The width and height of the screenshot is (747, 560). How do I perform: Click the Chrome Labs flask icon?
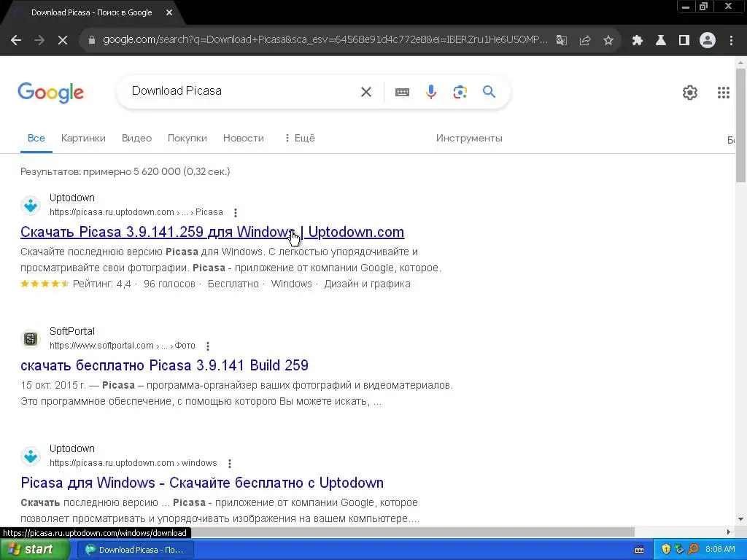(x=661, y=41)
